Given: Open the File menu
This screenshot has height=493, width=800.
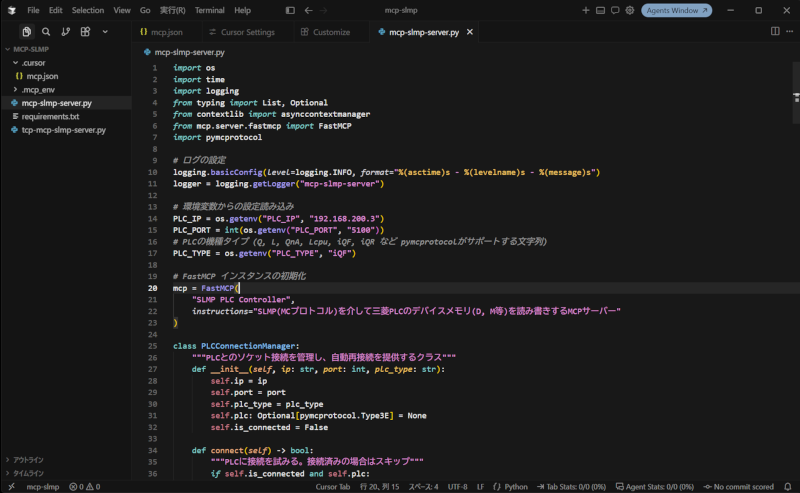Looking at the screenshot, I should (x=33, y=10).
